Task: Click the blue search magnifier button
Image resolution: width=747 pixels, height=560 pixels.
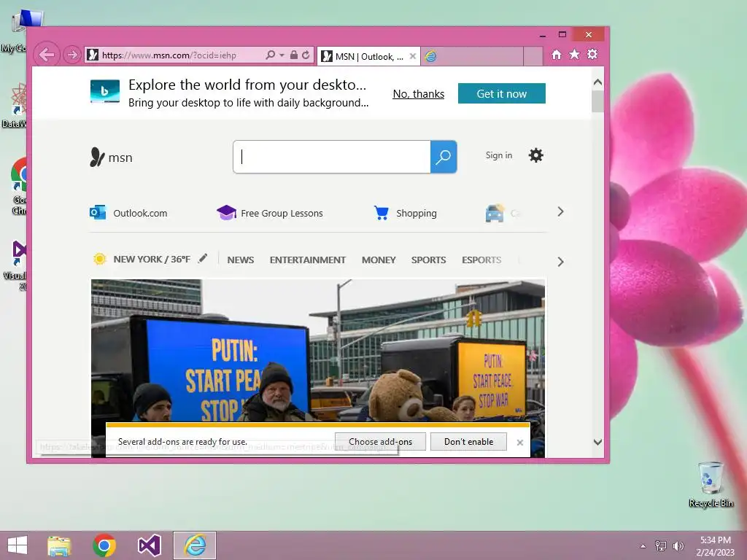Action: click(x=444, y=157)
